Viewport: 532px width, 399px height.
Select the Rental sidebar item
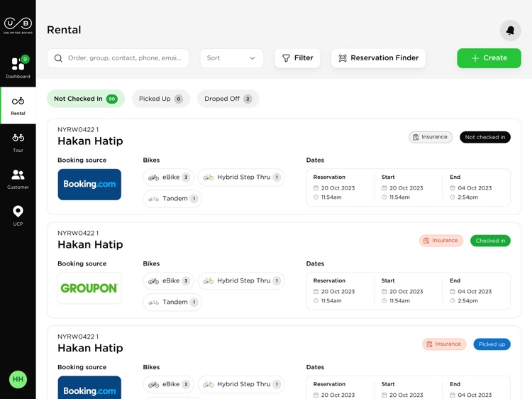point(18,106)
